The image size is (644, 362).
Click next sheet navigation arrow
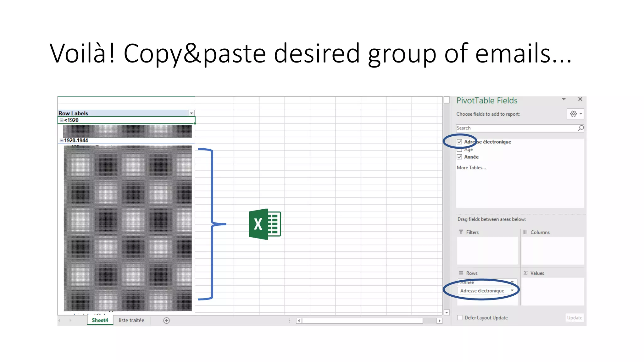pos(70,321)
